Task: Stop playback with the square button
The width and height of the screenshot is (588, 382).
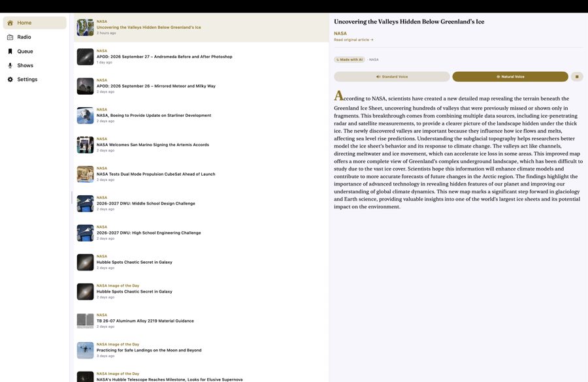Action: [x=577, y=76]
